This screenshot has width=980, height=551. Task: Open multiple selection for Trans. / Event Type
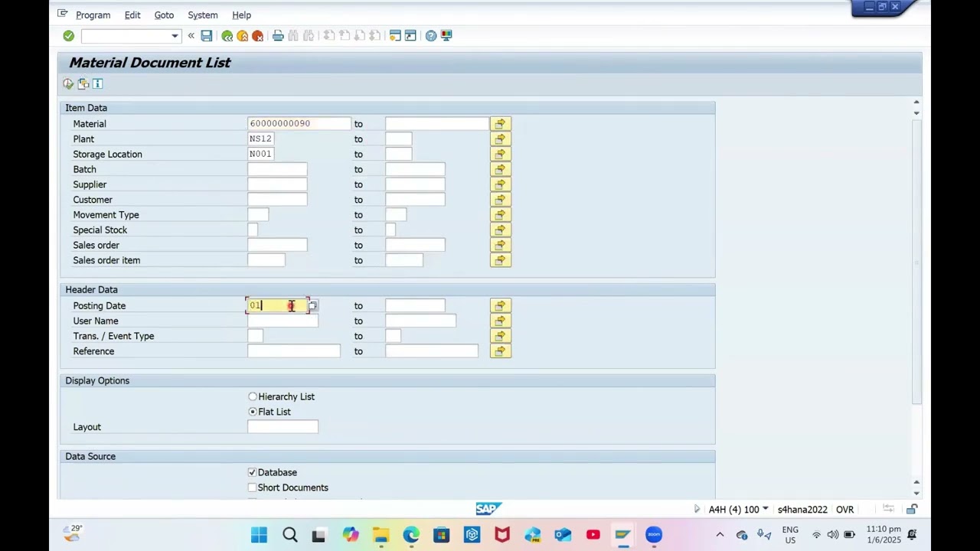[x=500, y=336]
